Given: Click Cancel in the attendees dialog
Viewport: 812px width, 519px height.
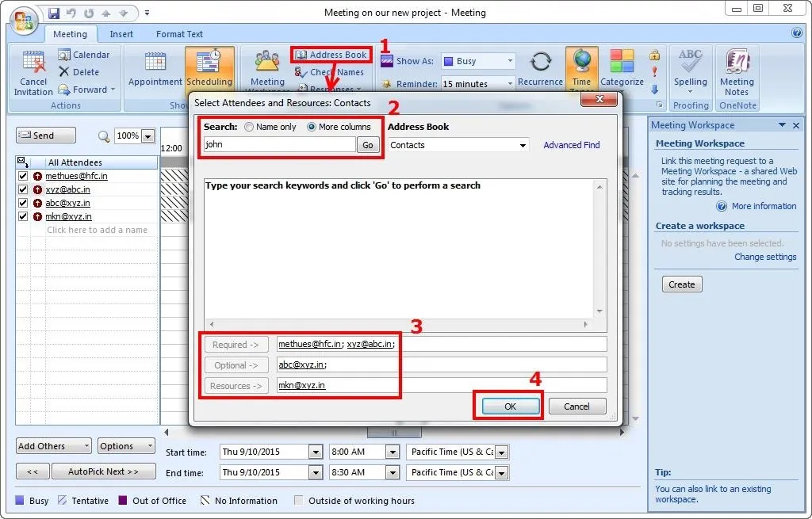Looking at the screenshot, I should [x=577, y=406].
